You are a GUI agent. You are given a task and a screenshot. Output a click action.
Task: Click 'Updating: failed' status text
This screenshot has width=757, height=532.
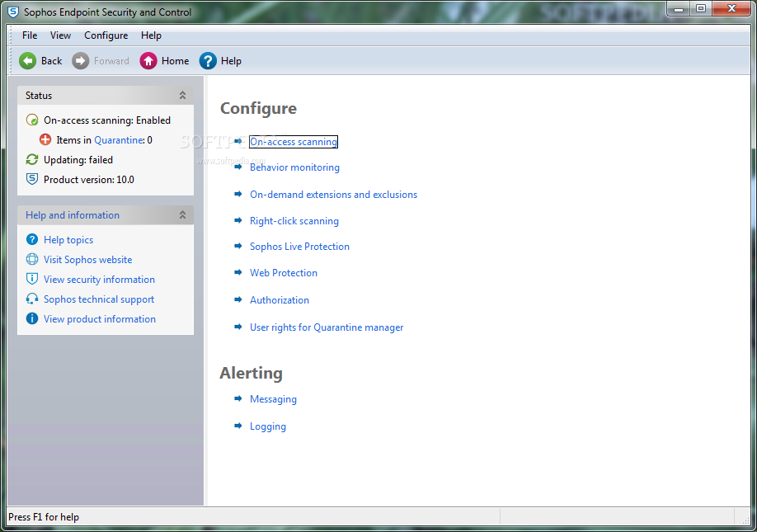[78, 159]
